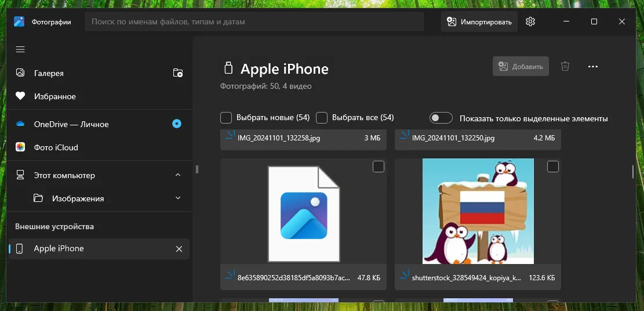Check the Выбрать новые (54) checkbox
The image size is (644, 311).
[x=226, y=118]
